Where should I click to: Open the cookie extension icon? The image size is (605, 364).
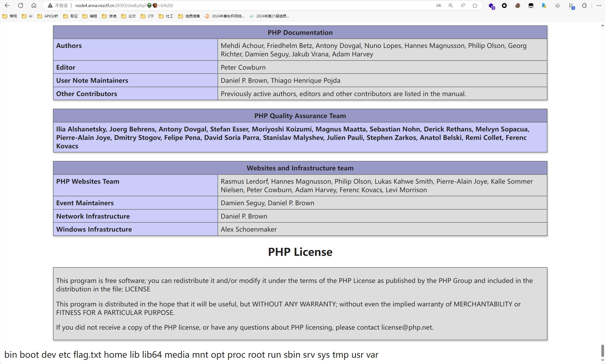(517, 5)
